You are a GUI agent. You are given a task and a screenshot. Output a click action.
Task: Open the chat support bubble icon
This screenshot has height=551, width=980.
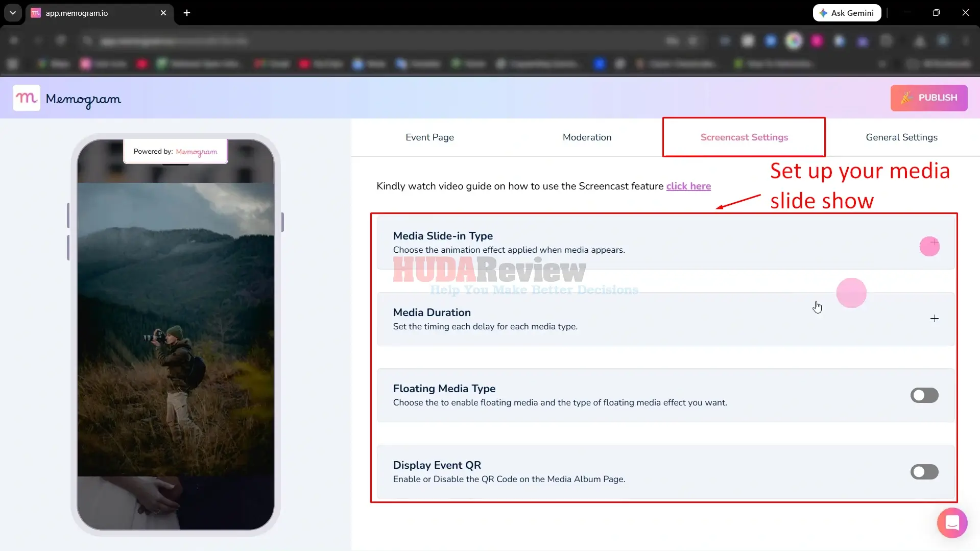pyautogui.click(x=952, y=523)
